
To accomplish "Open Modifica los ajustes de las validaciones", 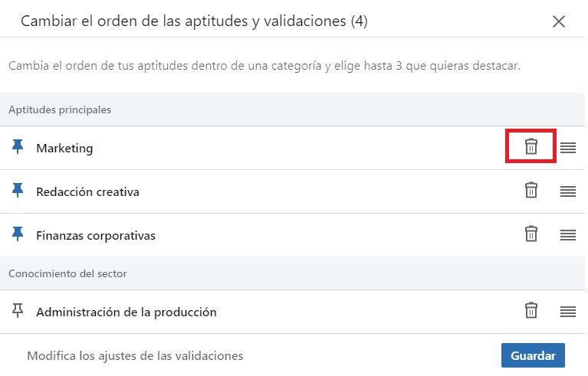I will pos(135,355).
